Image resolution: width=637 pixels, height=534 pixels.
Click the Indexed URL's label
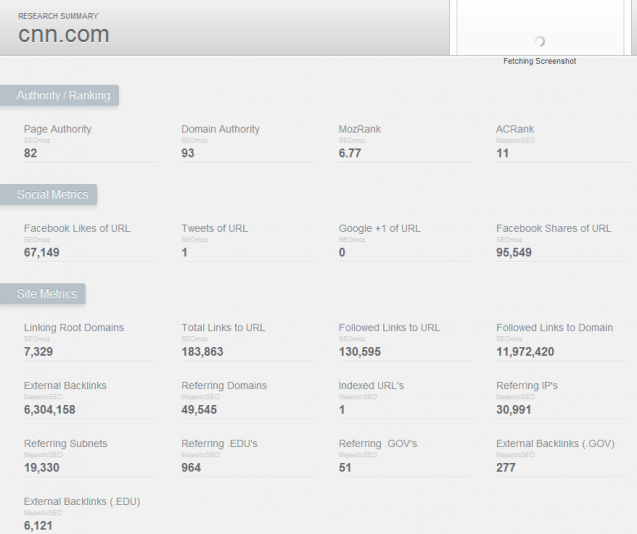tap(372, 386)
